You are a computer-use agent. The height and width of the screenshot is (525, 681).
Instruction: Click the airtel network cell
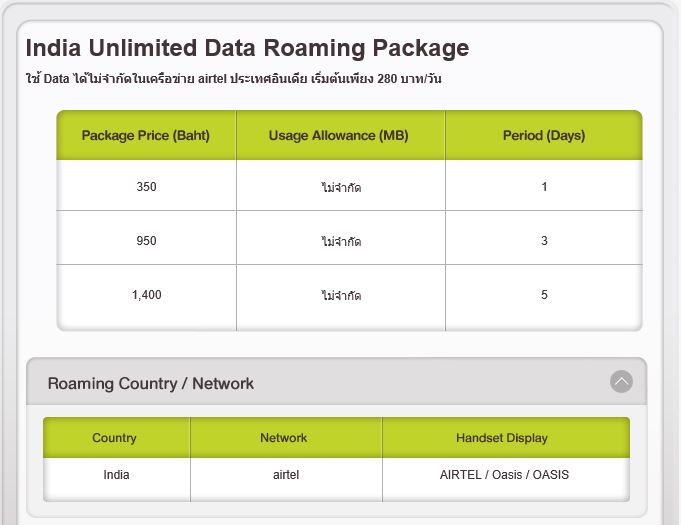coord(286,474)
